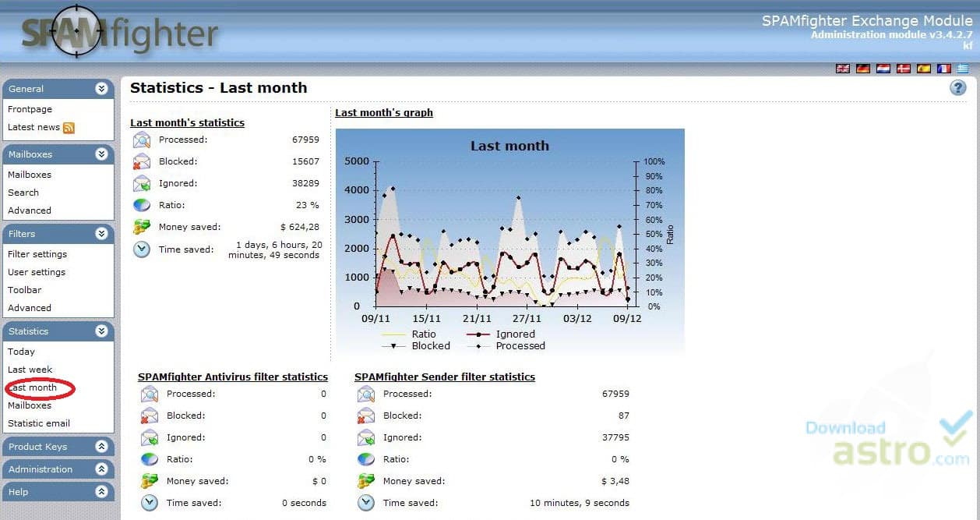Collapse the General sidebar section
Image resolution: width=980 pixels, height=520 pixels.
click(x=101, y=89)
